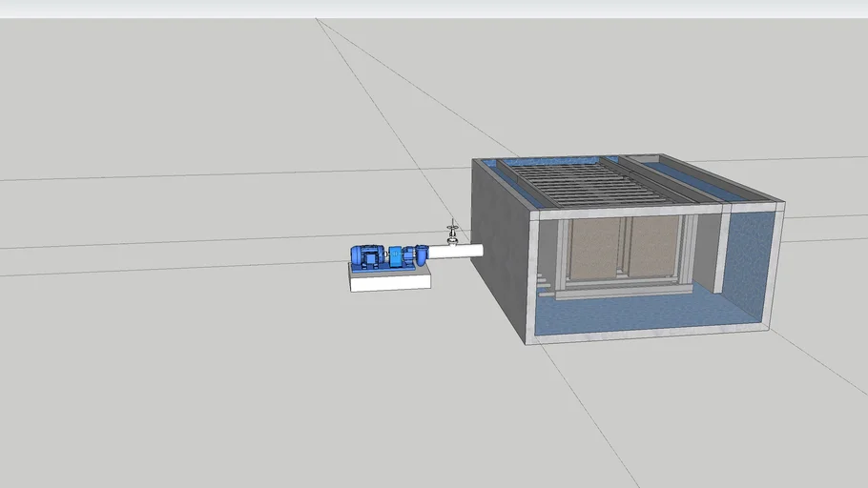Select the blue electric motor
Image resolution: width=868 pixels, height=488 pixels.
click(x=365, y=255)
